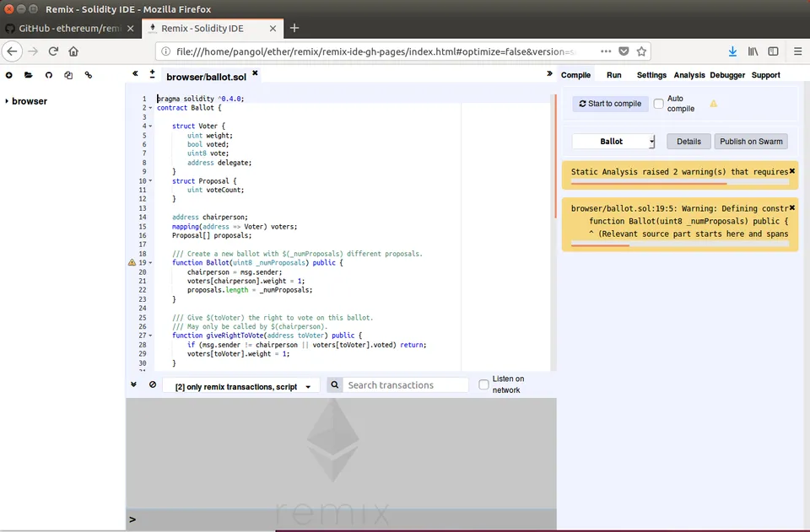Toggle the Firefox sidebar
This screenshot has height=532, width=810.
(774, 51)
